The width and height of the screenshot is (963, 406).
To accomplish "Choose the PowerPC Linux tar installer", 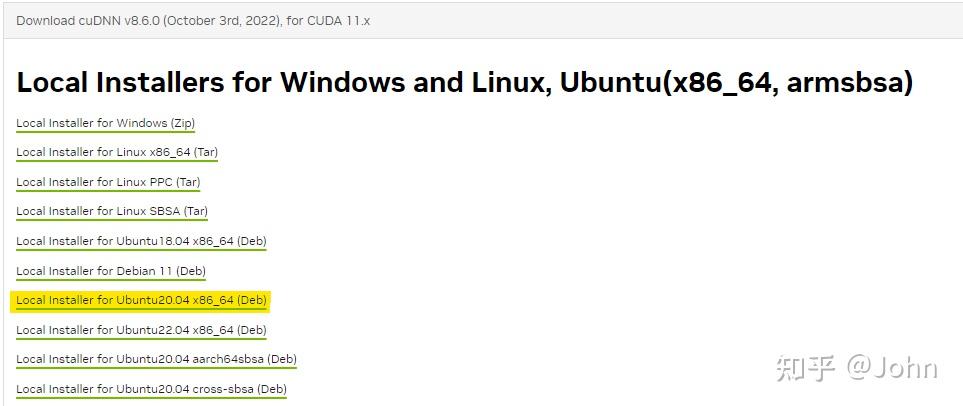I will click(108, 182).
